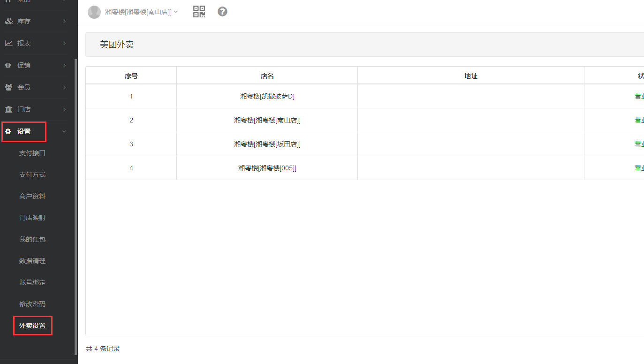
Task: Expand the 会员 submenu arrow
Action: (64, 87)
